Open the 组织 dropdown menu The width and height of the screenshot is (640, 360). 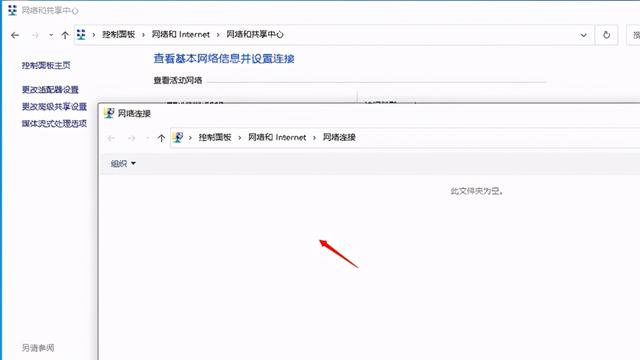tap(123, 163)
